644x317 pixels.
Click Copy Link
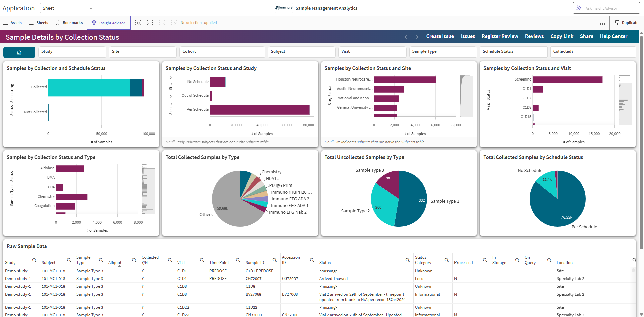pos(562,36)
